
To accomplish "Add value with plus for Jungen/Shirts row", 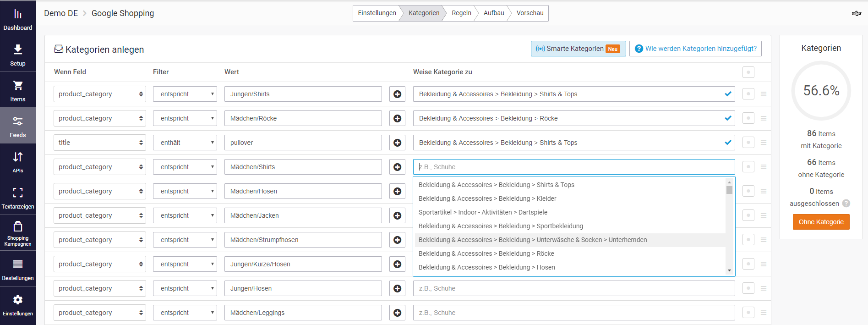I will coord(397,94).
